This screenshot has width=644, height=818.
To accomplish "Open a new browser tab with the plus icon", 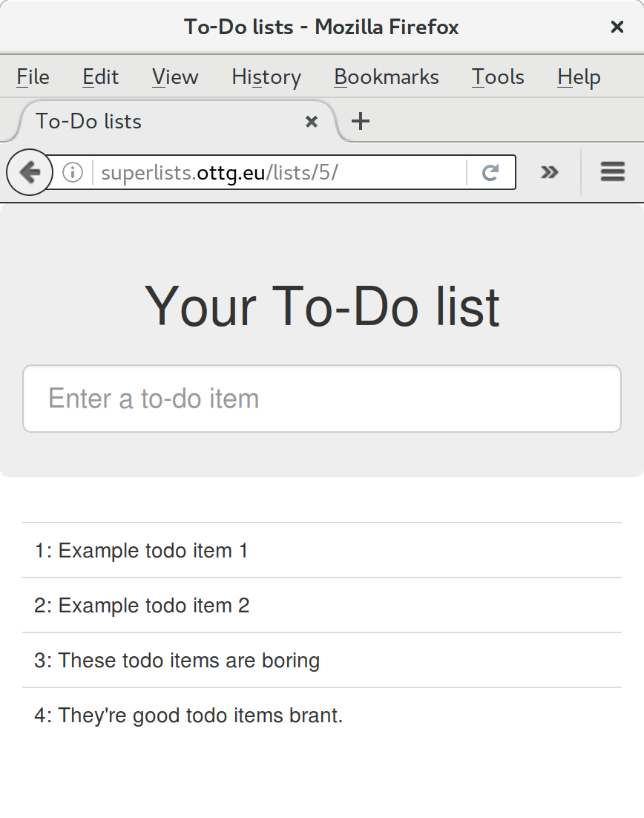I will pos(361,121).
